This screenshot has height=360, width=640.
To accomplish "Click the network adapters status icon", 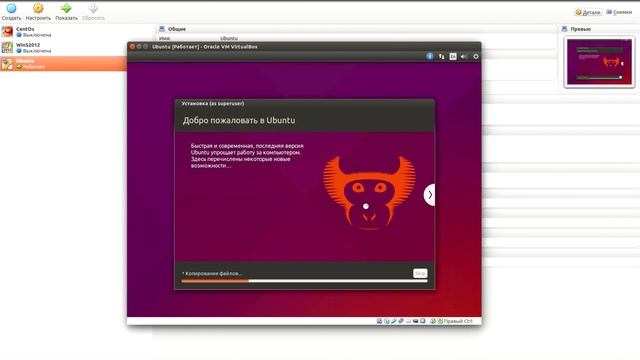I will tap(401, 321).
